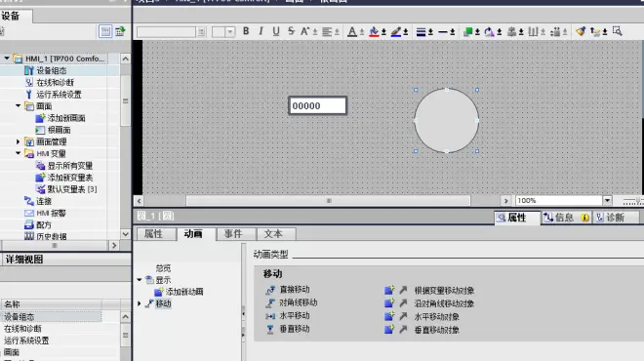Toggle Strikethrough text formatting
This screenshot has height=361, width=644.
(x=291, y=31)
